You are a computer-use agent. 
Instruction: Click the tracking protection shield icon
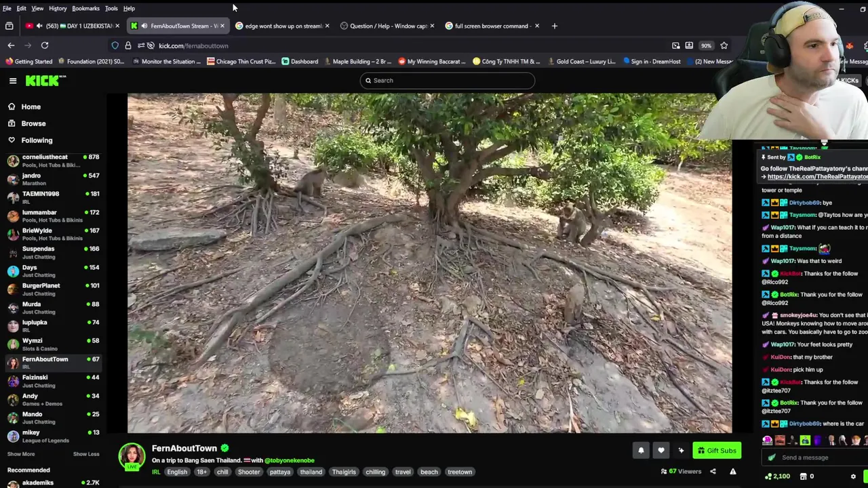(115, 45)
